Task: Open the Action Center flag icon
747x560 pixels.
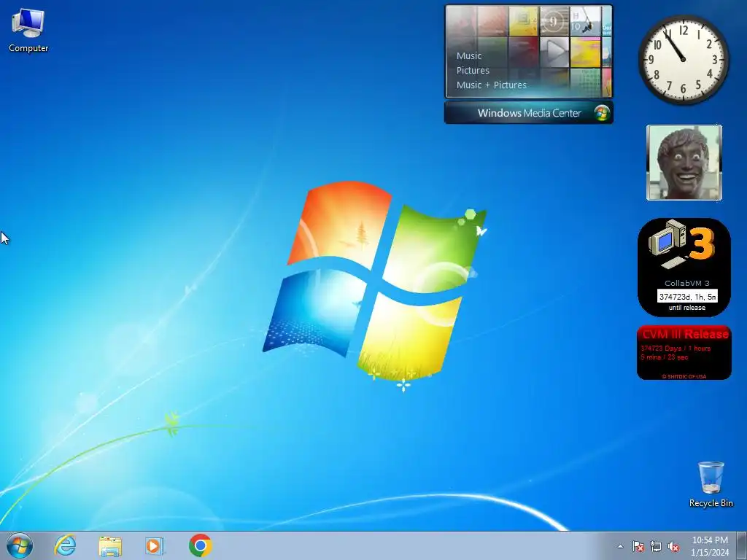Action: (x=638, y=546)
